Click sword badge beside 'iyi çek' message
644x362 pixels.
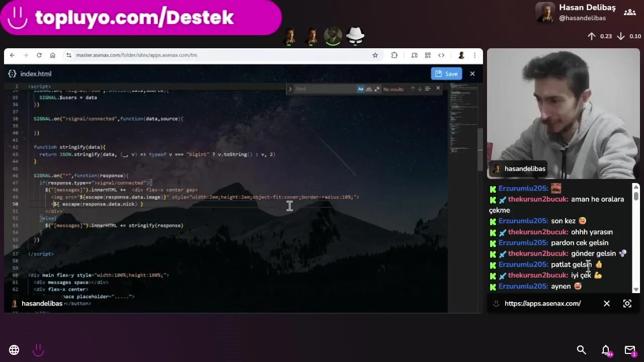coord(502,276)
